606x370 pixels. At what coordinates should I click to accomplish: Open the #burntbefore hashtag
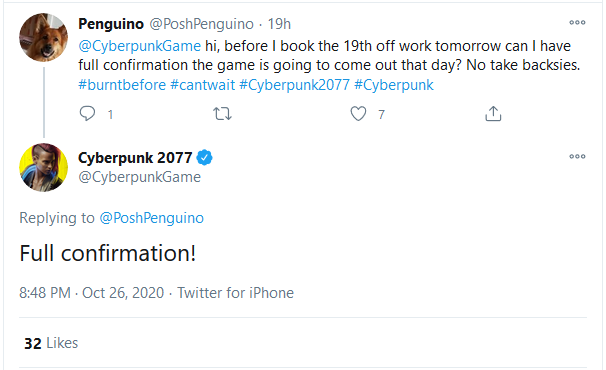click(122, 85)
